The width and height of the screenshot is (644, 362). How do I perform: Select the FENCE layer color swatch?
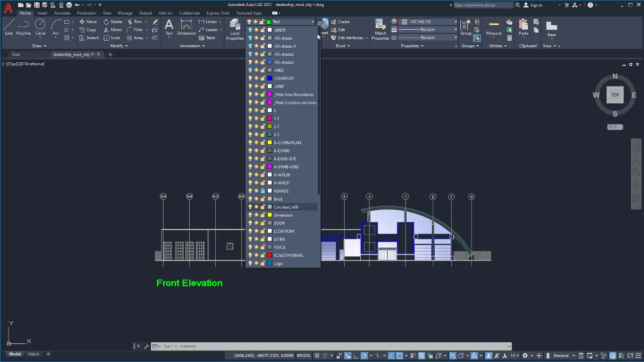[x=269, y=247]
